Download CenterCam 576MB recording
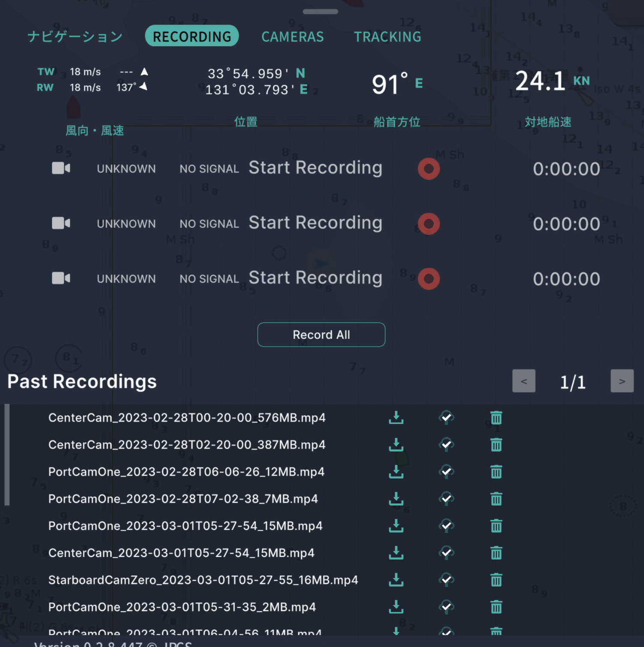This screenshot has width=644, height=647. [396, 417]
